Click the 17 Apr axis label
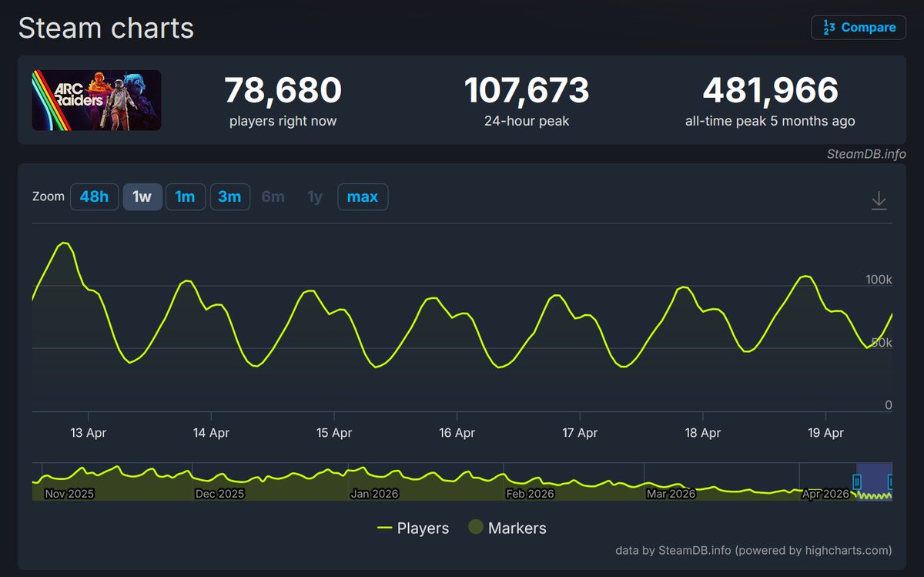924x577 pixels. 580,433
